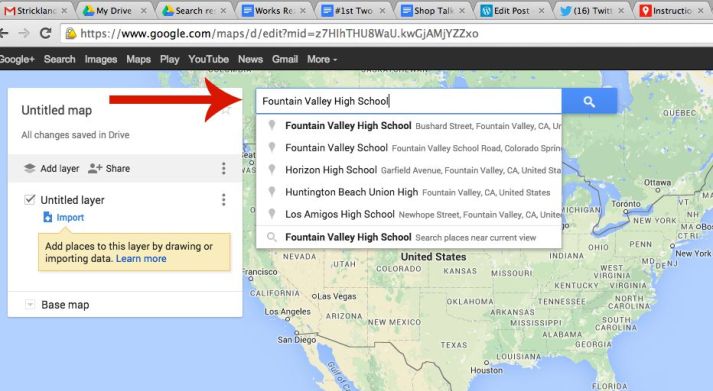Select Los Amigos High School suggestion
The width and height of the screenshot is (713, 391).
pyautogui.click(x=409, y=214)
